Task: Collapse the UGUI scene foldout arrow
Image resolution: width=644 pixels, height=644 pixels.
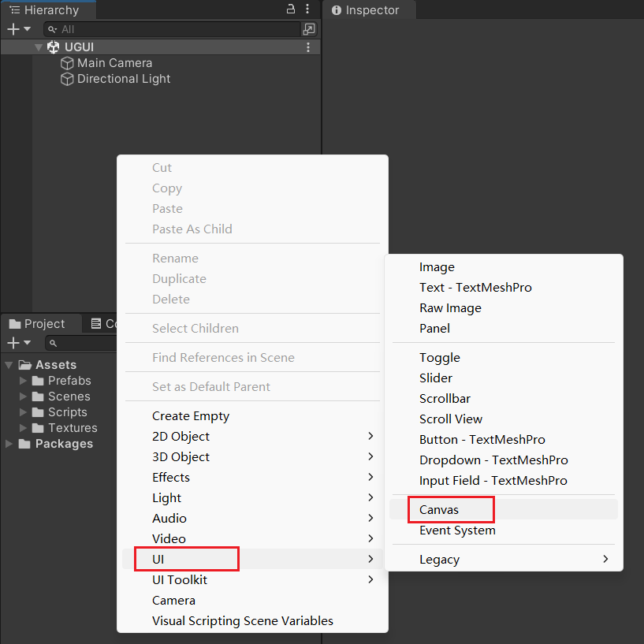Action: coord(39,47)
